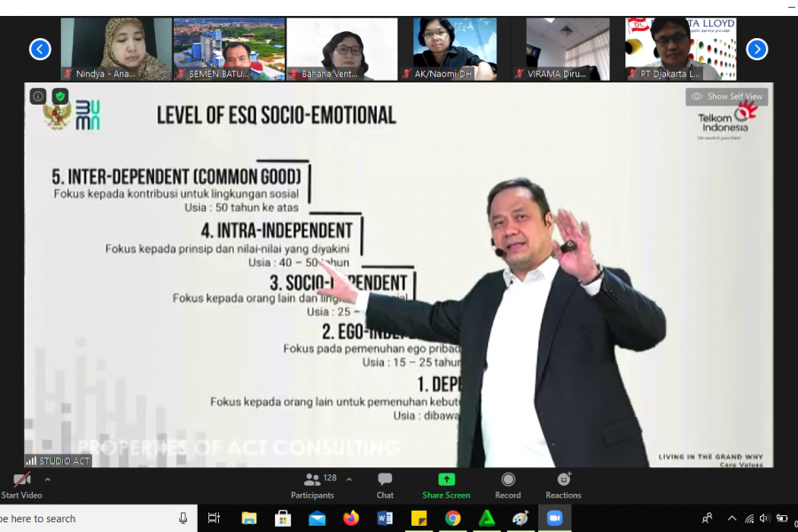Open Firefox from the taskbar
The image size is (798, 532).
(351, 519)
